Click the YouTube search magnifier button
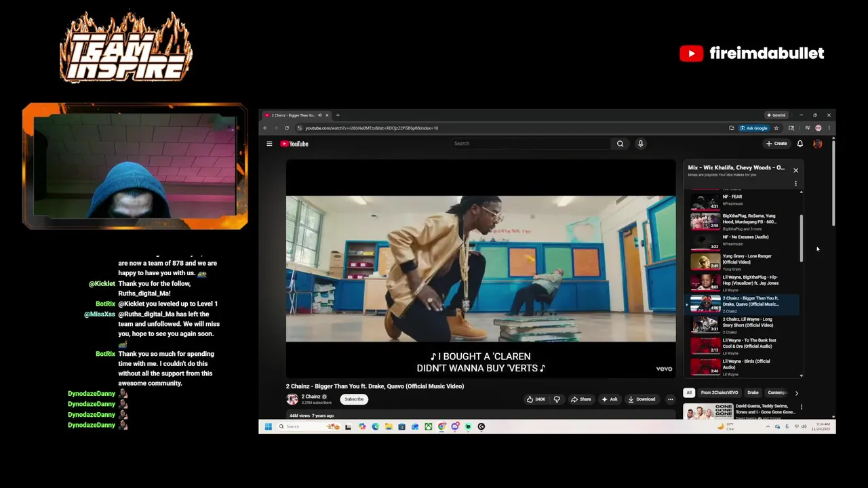Screen dimensions: 868x488 (x=620, y=144)
